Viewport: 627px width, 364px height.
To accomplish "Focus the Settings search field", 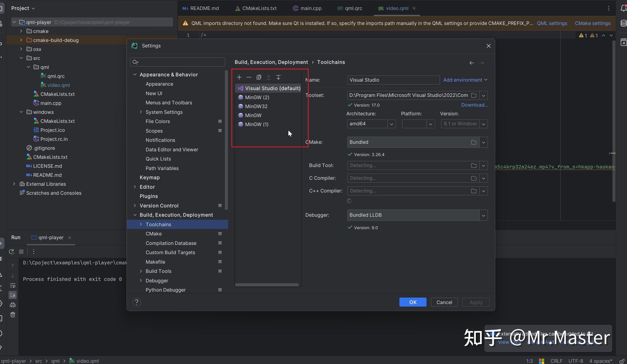I will (x=177, y=62).
